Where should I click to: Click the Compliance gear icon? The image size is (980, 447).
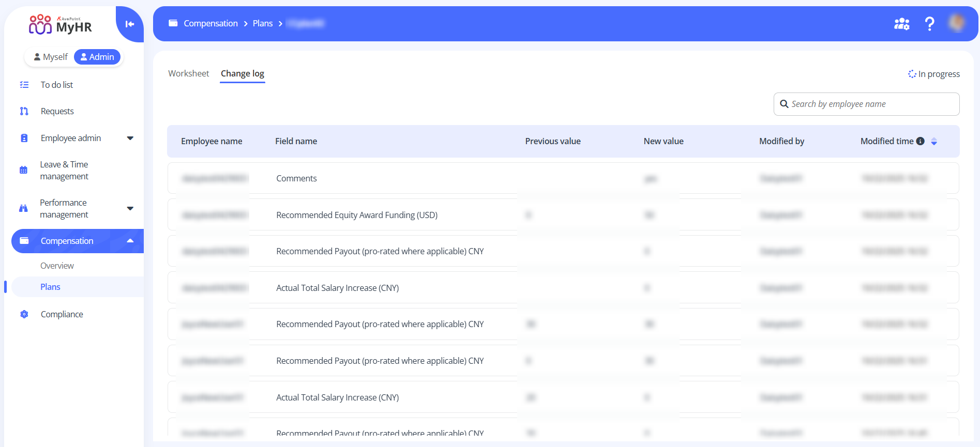click(x=24, y=314)
